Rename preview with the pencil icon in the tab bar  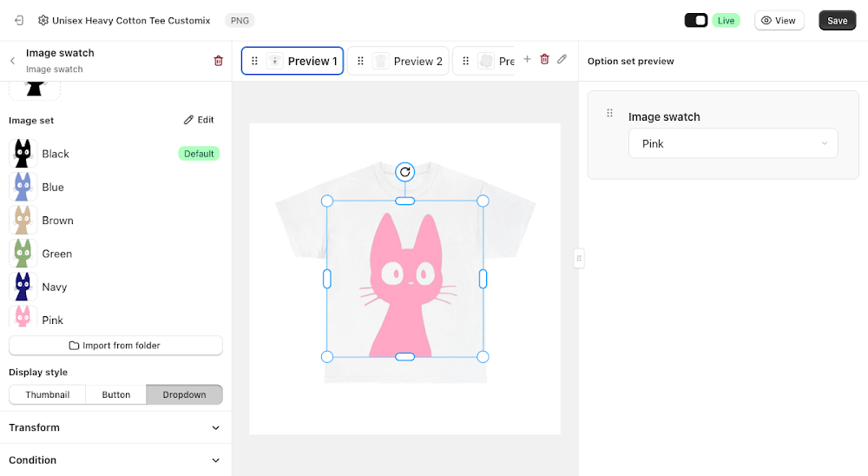coord(562,59)
